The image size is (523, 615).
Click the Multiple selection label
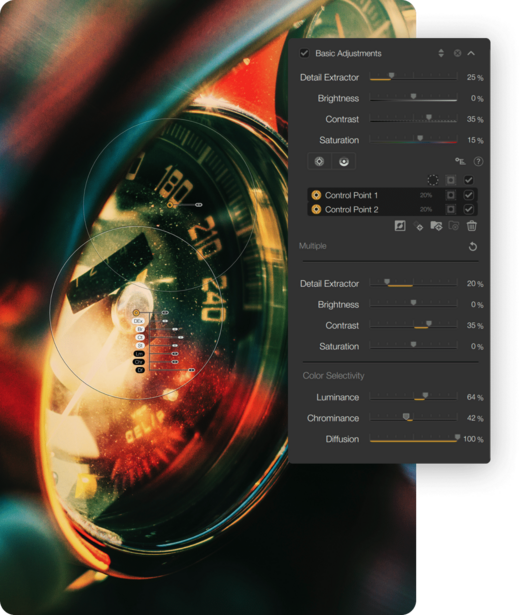312,246
